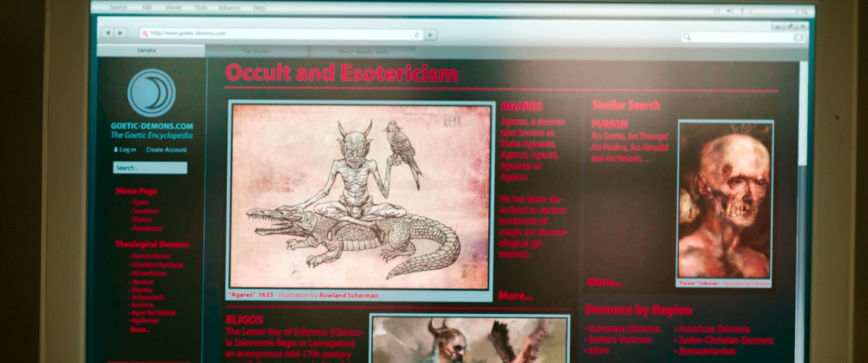Open the Tools menu
The height and width of the screenshot is (363, 868).
click(x=201, y=8)
